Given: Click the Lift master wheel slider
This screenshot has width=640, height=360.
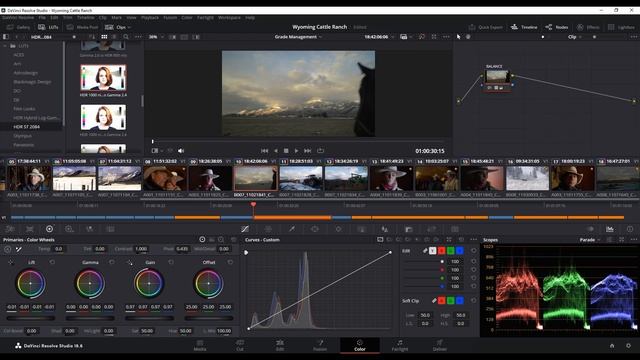Looking at the screenshot, I should point(30,318).
